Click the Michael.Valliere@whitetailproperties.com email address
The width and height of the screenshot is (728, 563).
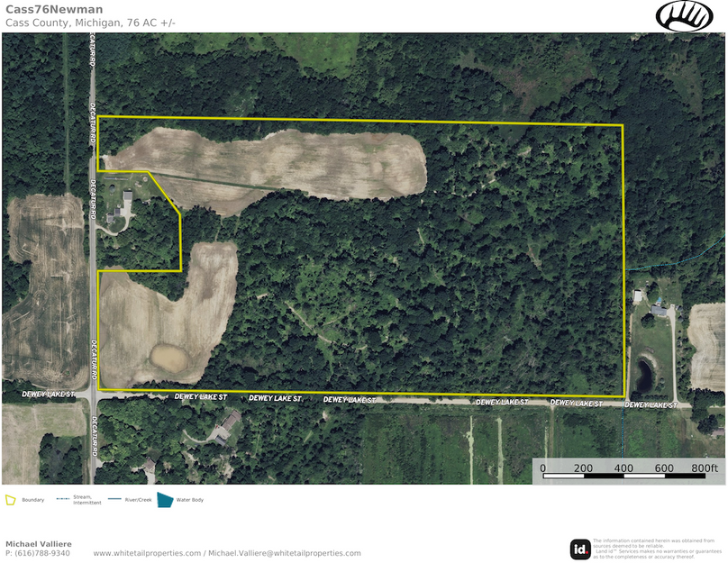tap(285, 553)
